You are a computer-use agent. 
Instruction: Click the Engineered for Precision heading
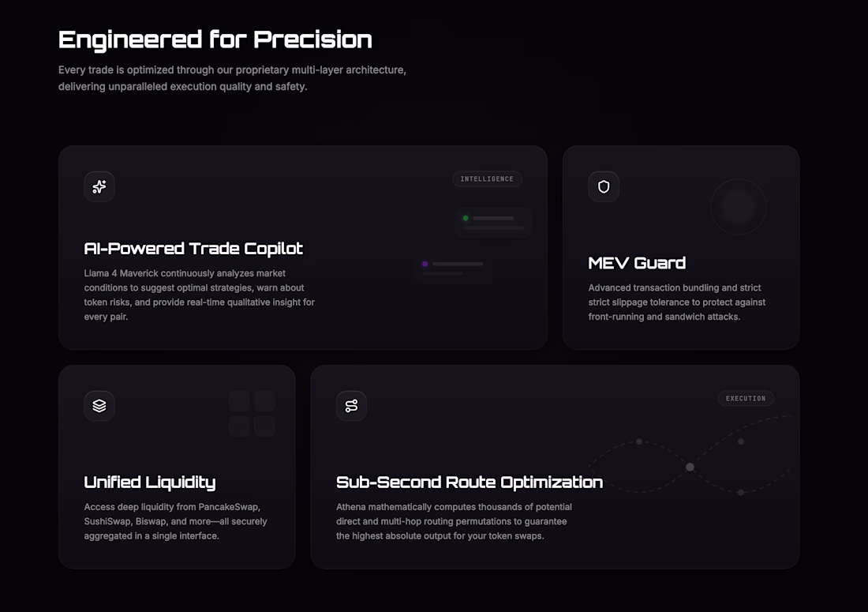(x=215, y=39)
